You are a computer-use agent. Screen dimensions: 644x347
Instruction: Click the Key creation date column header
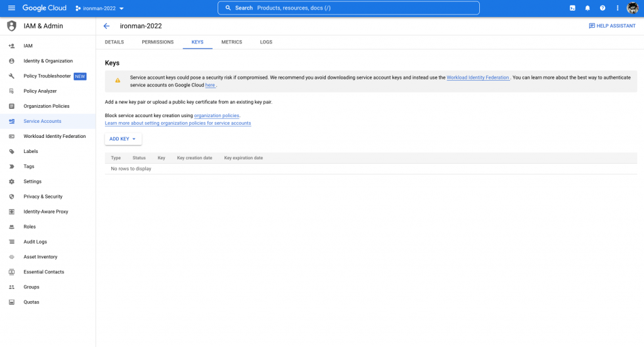click(194, 158)
